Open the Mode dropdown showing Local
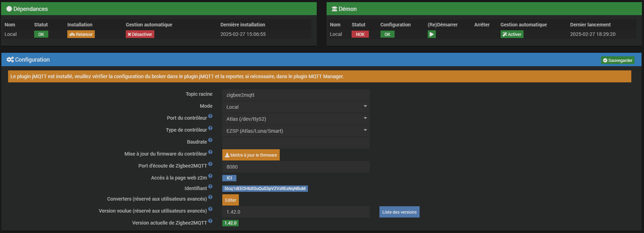This screenshot has width=644, height=233. (x=296, y=107)
